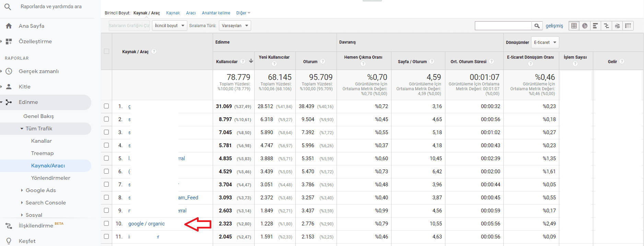
Task: Click the gelişmiş advanced filter link
Action: click(554, 26)
